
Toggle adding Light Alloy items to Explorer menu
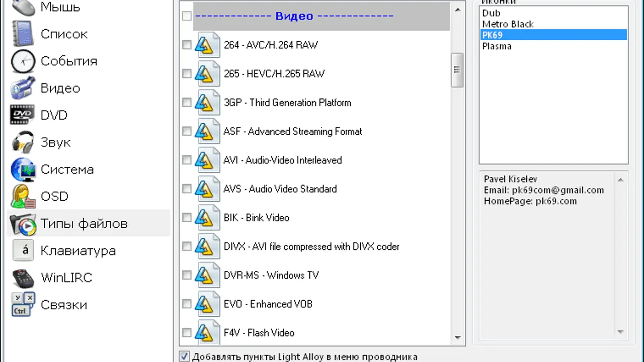185,357
